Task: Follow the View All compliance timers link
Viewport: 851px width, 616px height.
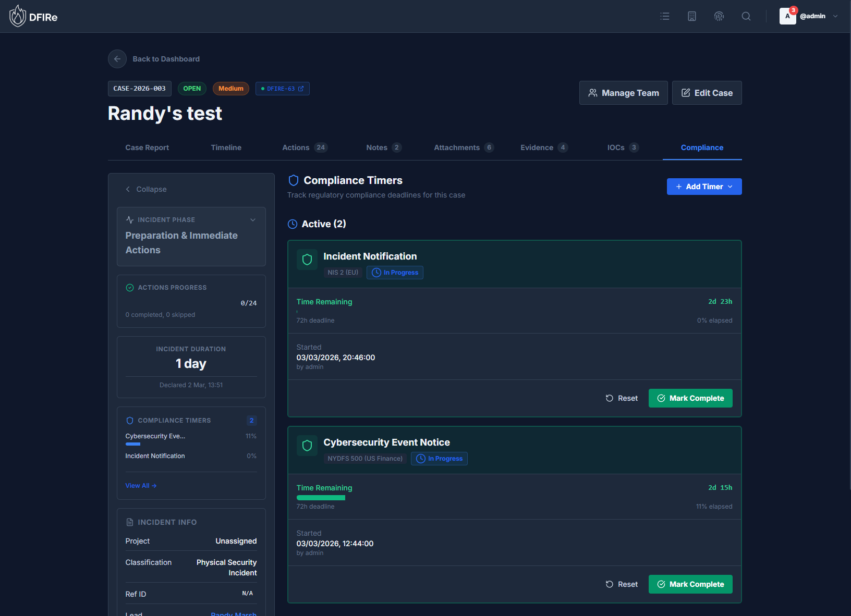Action: [140, 485]
